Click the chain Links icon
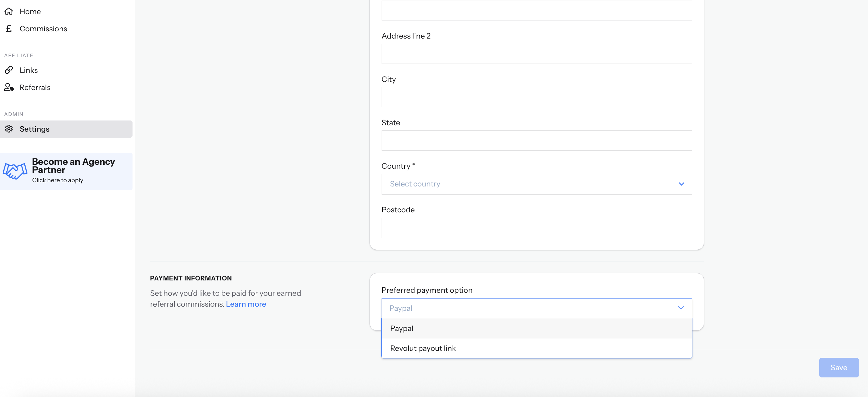This screenshot has width=868, height=397. coord(9,70)
